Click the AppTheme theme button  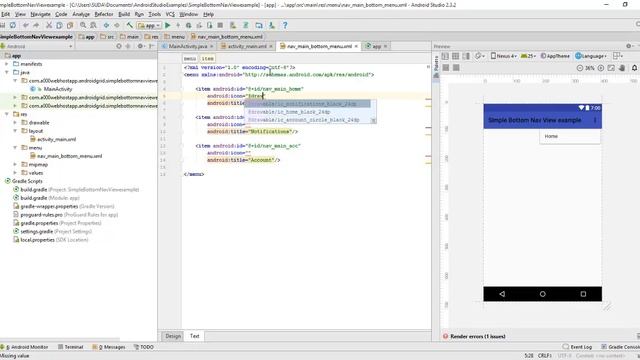[x=555, y=56]
